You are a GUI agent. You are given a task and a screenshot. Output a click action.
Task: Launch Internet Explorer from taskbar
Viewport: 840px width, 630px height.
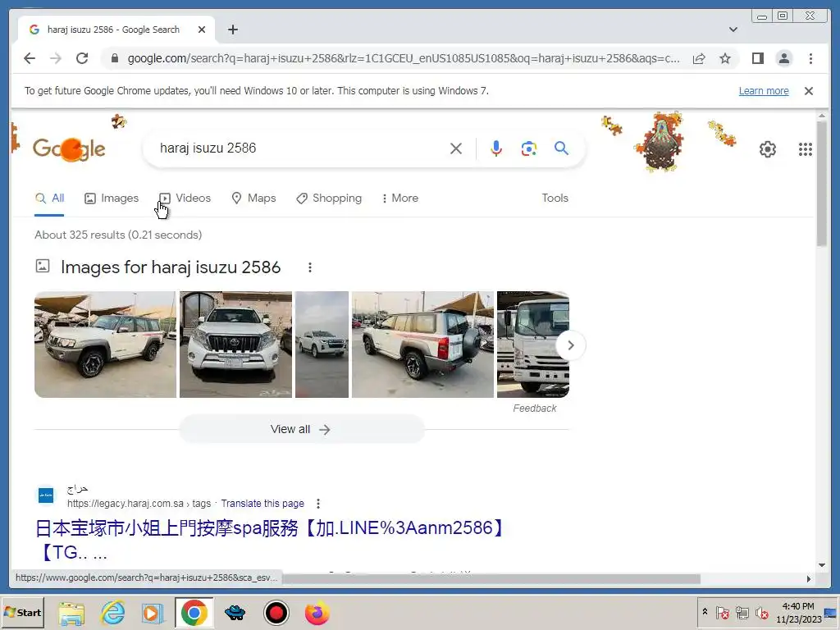[113, 613]
